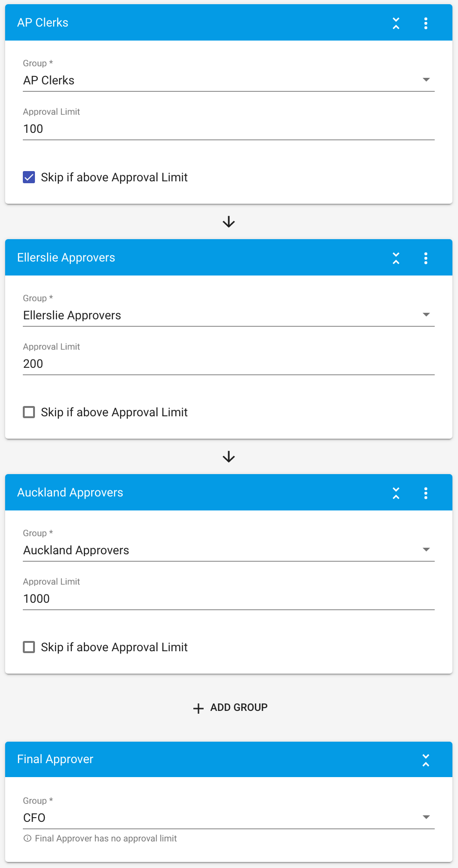Click the Auckland Approvers group selector

coord(228,550)
